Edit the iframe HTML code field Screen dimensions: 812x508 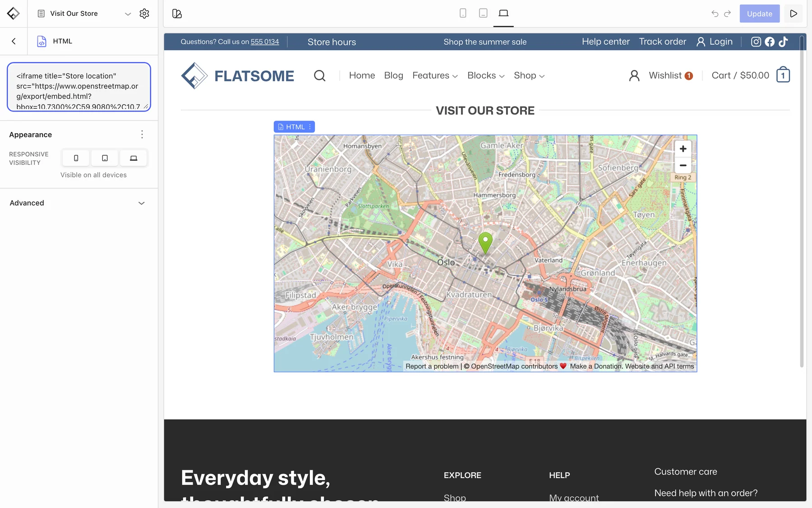[x=79, y=87]
